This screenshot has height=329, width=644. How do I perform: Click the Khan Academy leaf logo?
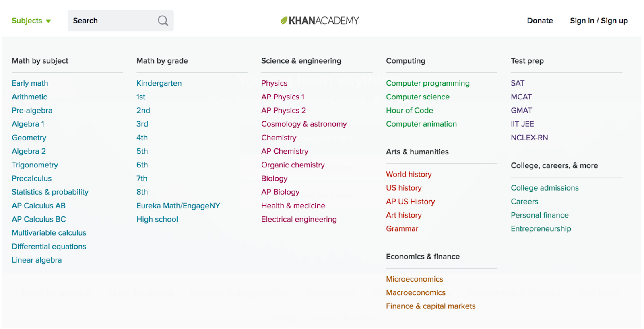click(284, 21)
